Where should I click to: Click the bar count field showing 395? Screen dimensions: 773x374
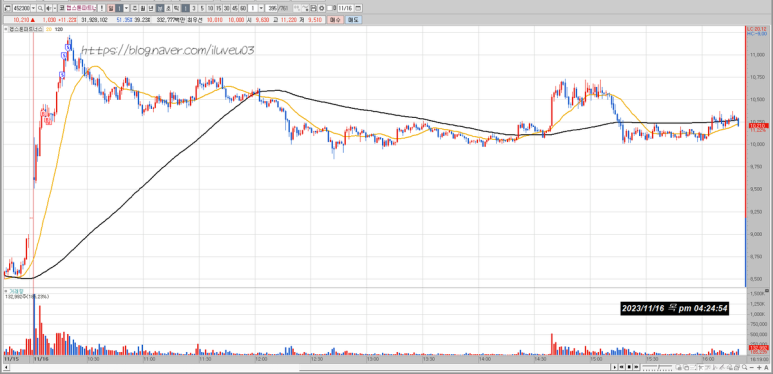coord(272,8)
